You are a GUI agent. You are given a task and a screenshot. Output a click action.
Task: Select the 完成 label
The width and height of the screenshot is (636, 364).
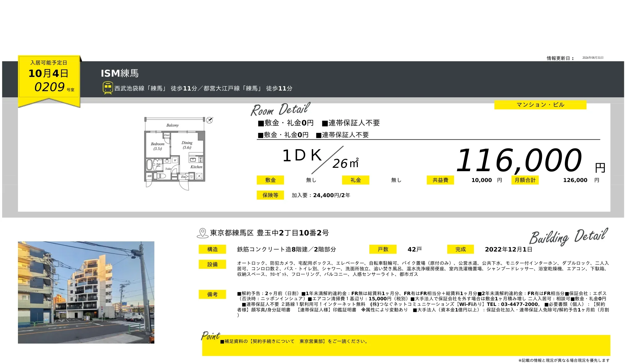[461, 249]
